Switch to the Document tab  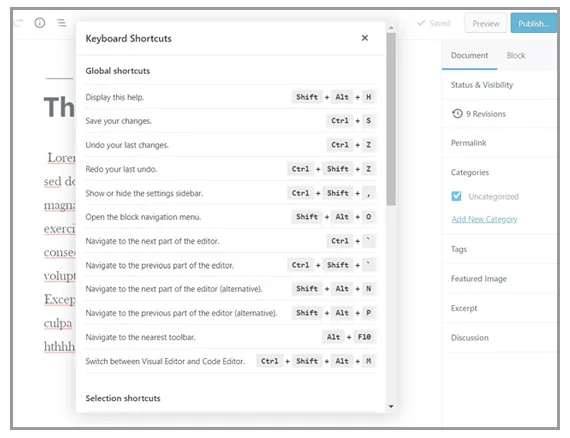pos(469,55)
